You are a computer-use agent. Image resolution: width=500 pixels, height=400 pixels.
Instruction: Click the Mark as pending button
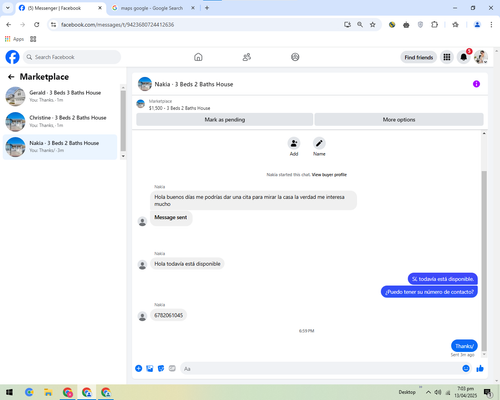[x=225, y=119]
